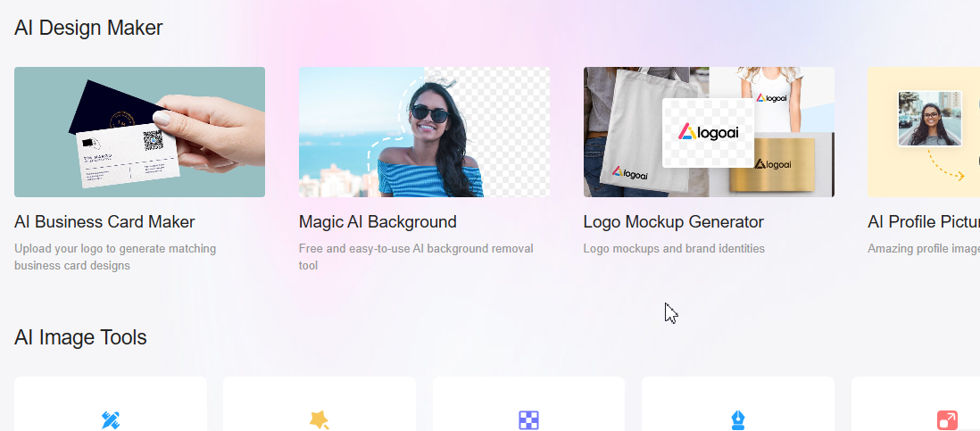Select the 'Amazing profile image' description
The width and height of the screenshot is (980, 431).
tap(924, 249)
